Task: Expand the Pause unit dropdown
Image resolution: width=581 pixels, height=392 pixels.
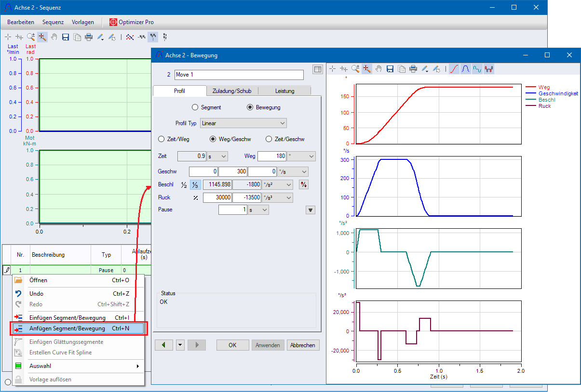Action: click(258, 210)
